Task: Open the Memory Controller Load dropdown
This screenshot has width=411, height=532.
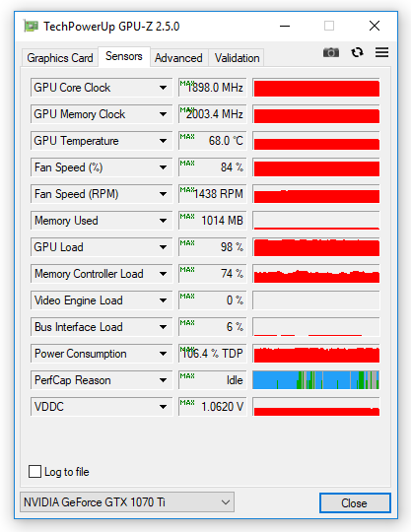Action: (102, 274)
